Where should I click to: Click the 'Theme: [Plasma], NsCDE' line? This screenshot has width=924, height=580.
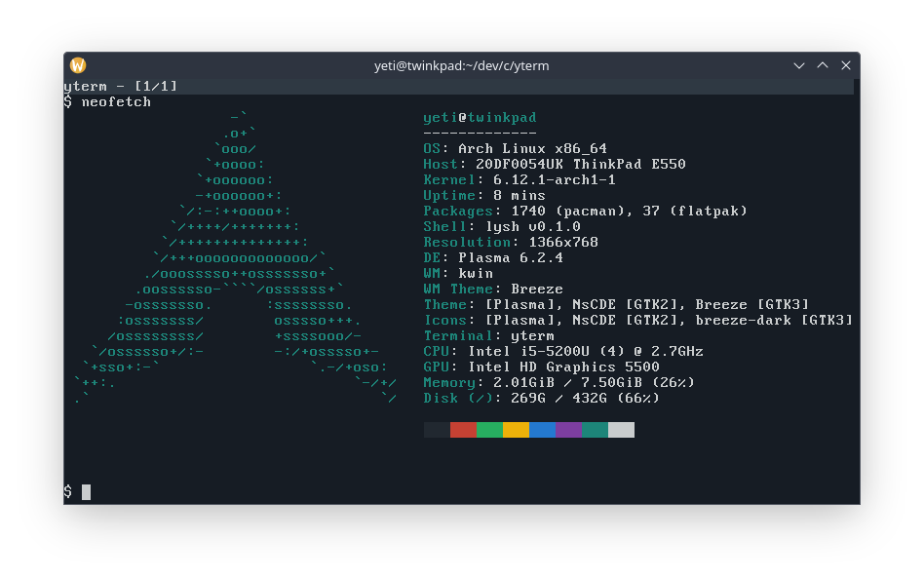(x=616, y=305)
